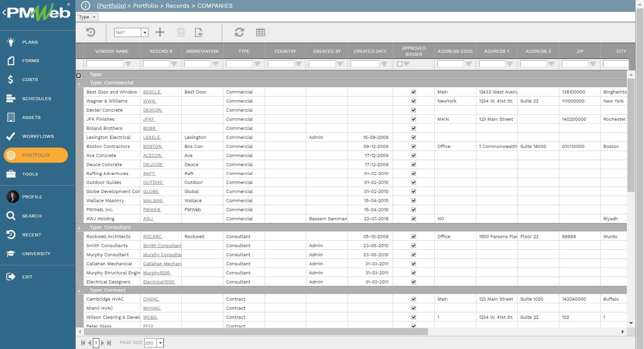Open the grid layout table icon
Screen dimensions: 644x349
[260, 33]
